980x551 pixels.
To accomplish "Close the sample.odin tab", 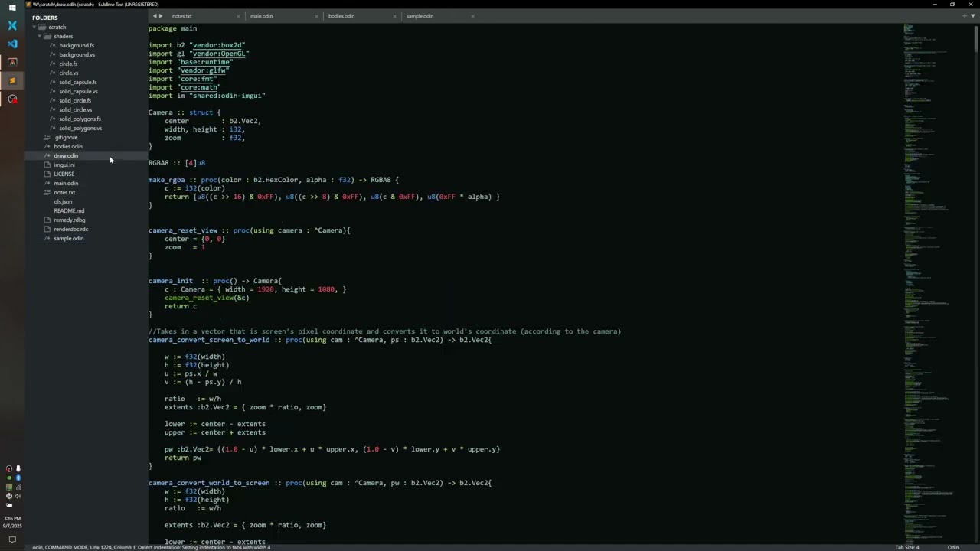I will pos(472,16).
